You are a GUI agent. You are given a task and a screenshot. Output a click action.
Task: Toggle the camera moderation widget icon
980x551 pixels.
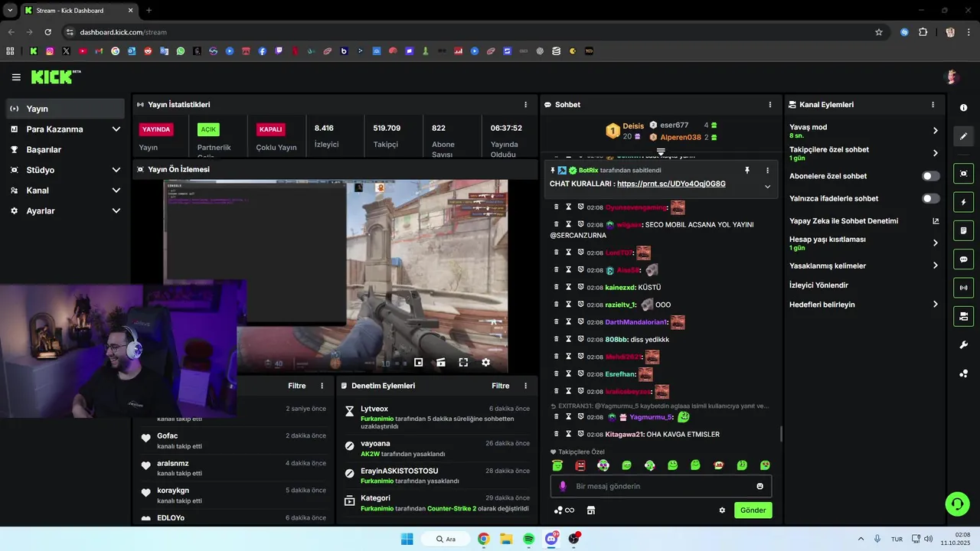tap(963, 316)
